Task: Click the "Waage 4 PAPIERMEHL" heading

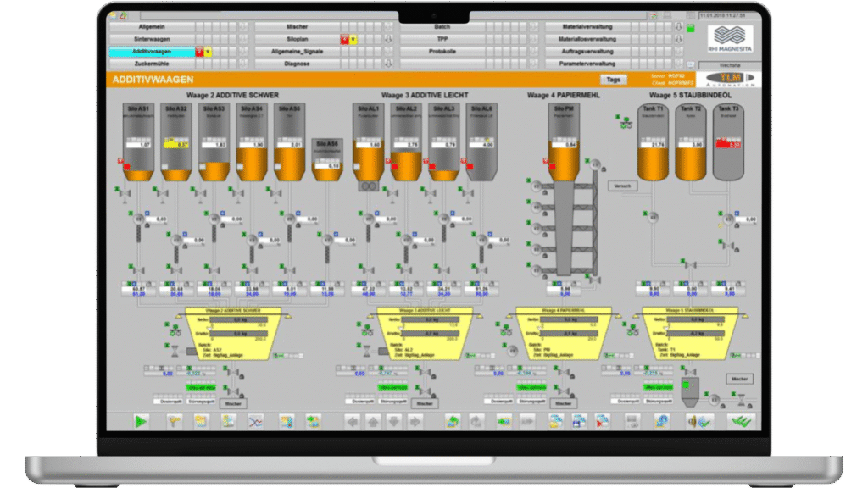Action: (x=563, y=95)
